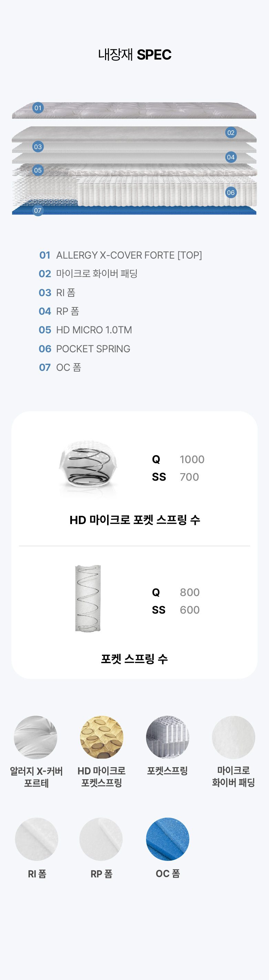This screenshot has width=269, height=980.
Task: Select the 알러지 X-커버 포르테 material thumbnail
Action: (36, 737)
